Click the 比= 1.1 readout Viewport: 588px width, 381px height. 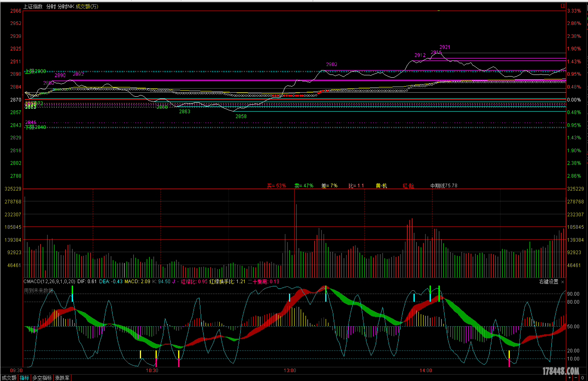pos(356,186)
